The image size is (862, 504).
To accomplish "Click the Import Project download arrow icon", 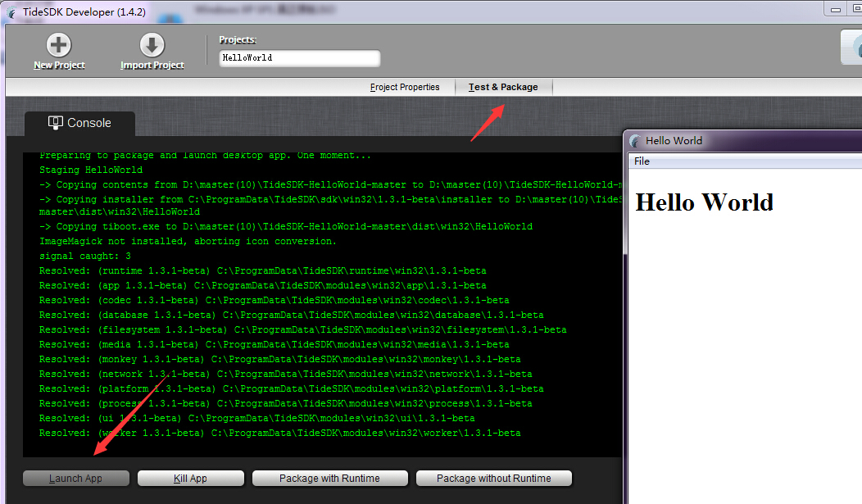I will click(x=152, y=45).
